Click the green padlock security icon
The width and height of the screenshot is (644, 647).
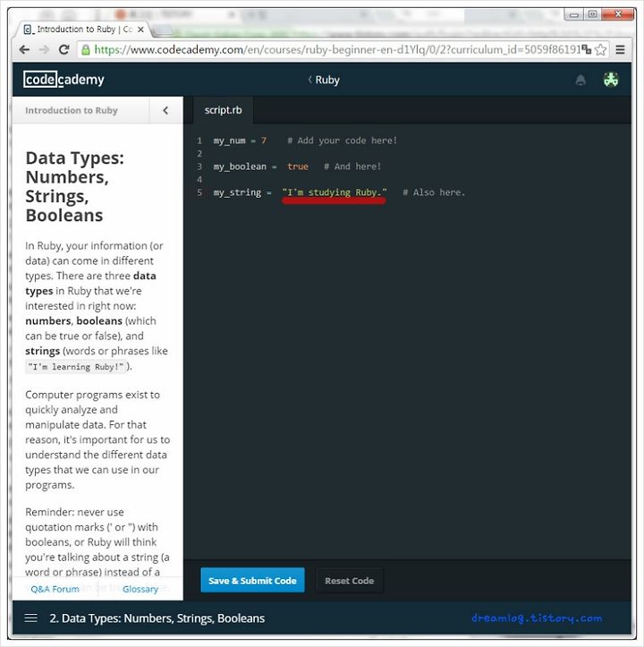(x=85, y=50)
